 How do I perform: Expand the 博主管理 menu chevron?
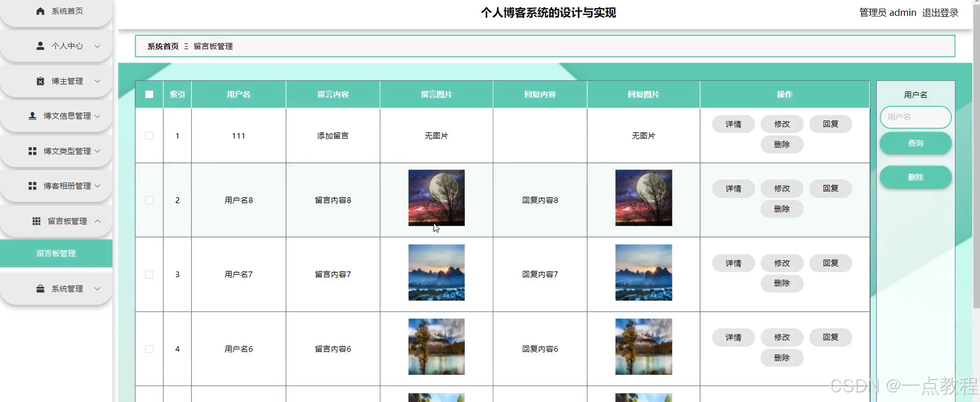coord(97,81)
